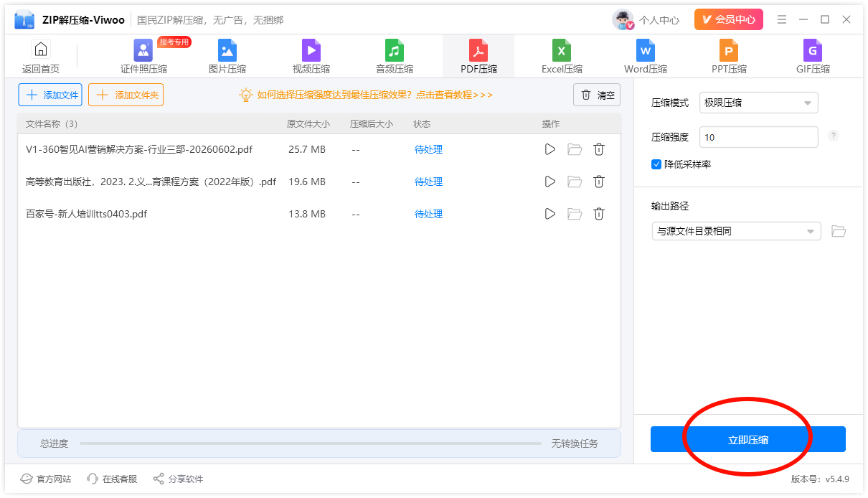Return to home via house icon
Viewport: 868px width, 498px height.
[41, 57]
